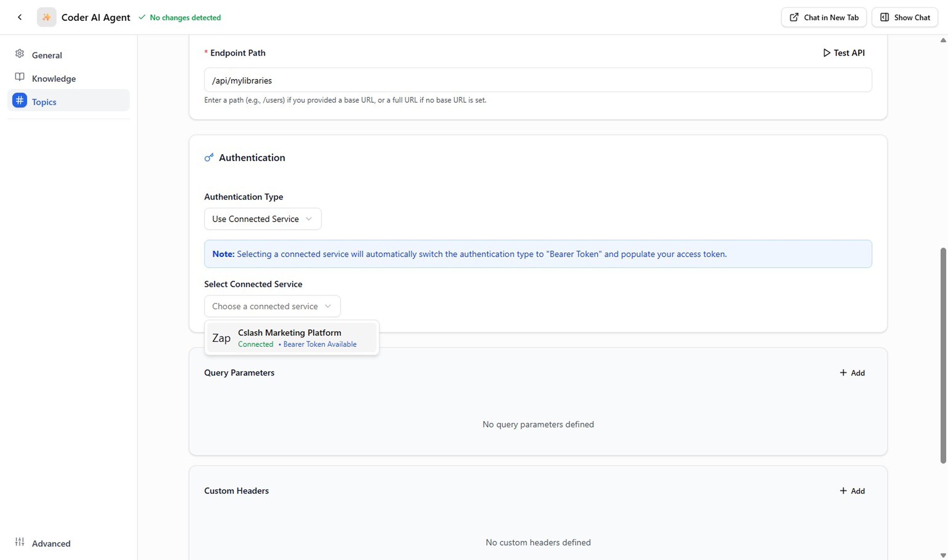Open the Knowledge section
Image resolution: width=948 pixels, height=560 pixels.
coord(54,79)
